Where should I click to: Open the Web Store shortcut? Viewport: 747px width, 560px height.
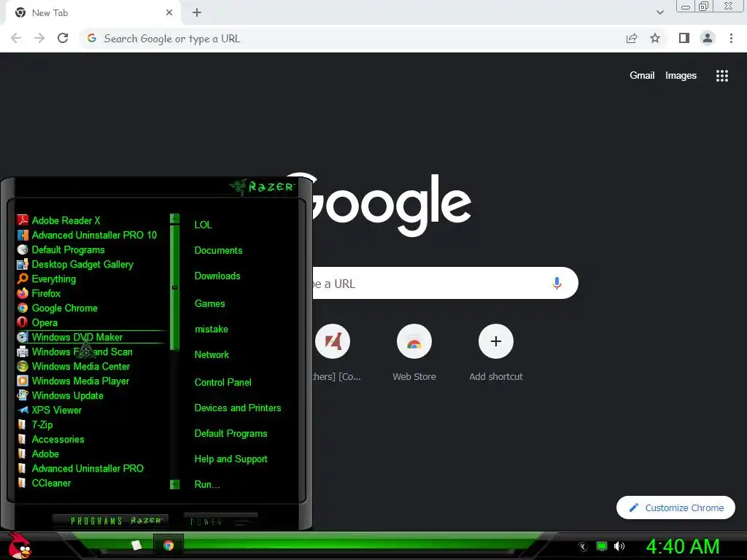click(x=414, y=353)
